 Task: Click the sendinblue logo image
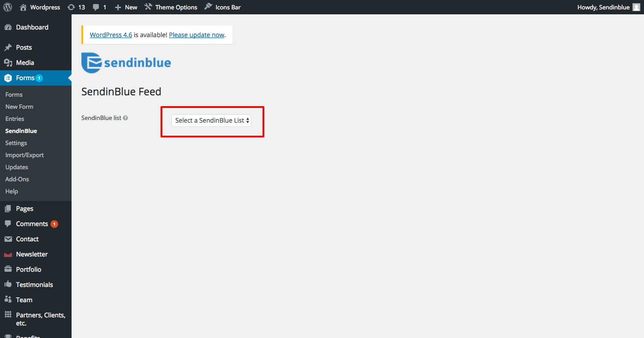[x=126, y=63]
